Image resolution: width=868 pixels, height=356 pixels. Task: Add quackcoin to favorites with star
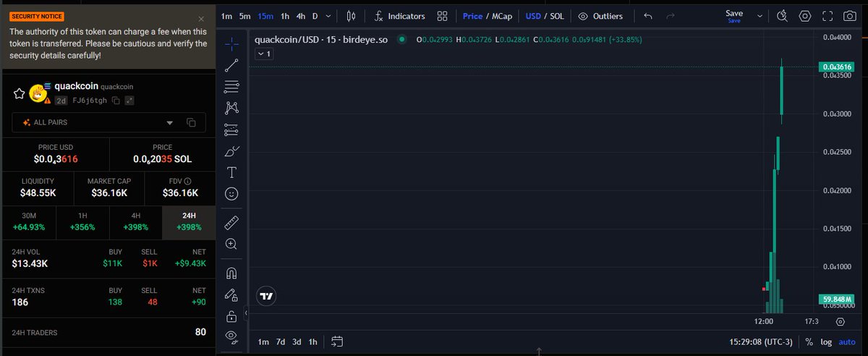(20, 93)
